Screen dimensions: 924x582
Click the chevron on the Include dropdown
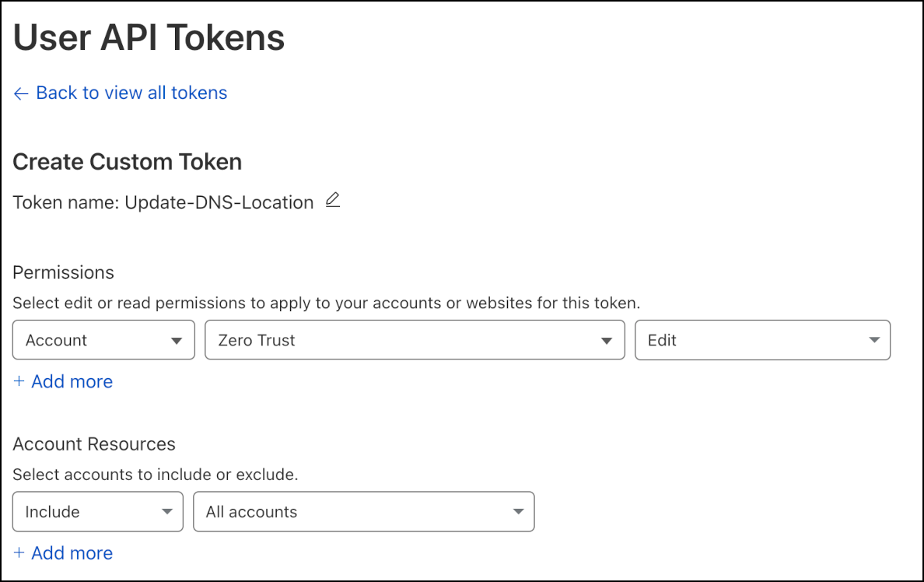coord(167,511)
